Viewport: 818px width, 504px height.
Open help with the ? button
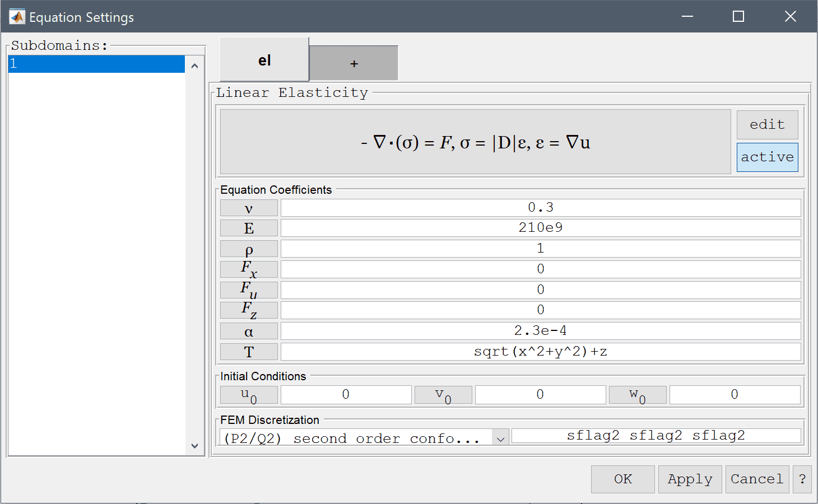tap(802, 479)
